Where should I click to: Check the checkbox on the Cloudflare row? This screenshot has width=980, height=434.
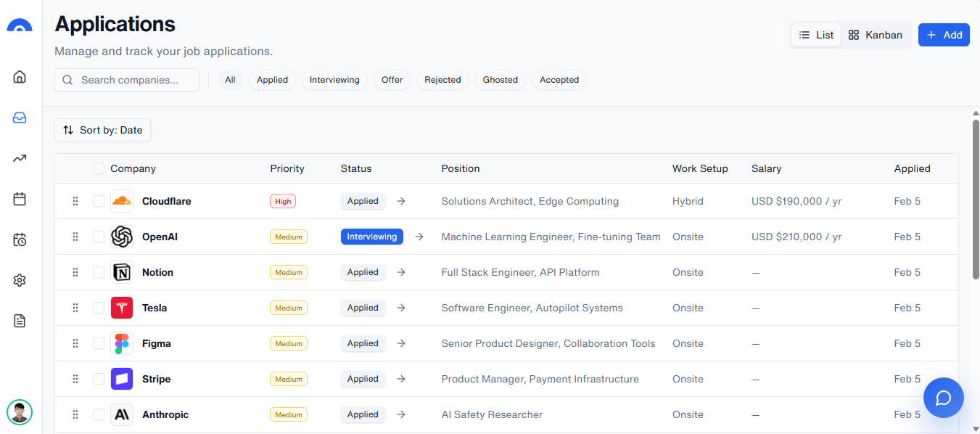click(98, 201)
